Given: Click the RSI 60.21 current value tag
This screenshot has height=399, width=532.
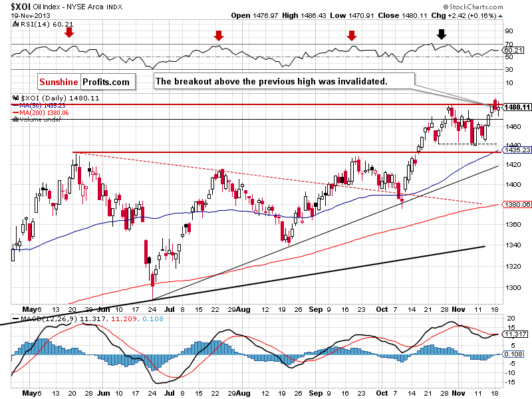Looking at the screenshot, I should point(513,51).
